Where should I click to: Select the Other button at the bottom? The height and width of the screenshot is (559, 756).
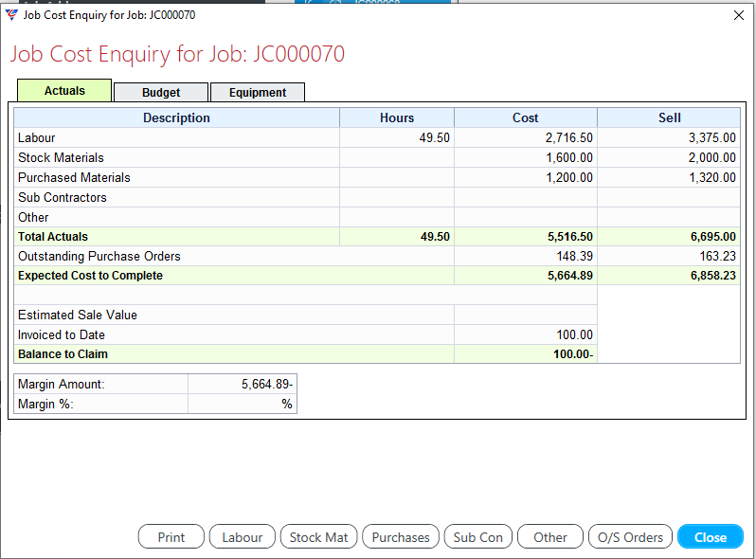[x=549, y=537]
